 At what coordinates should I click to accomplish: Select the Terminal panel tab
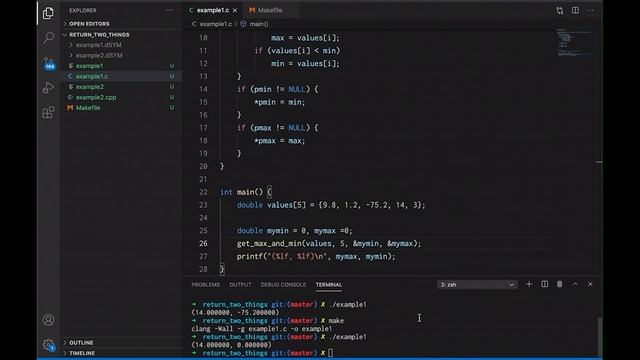pyautogui.click(x=329, y=284)
